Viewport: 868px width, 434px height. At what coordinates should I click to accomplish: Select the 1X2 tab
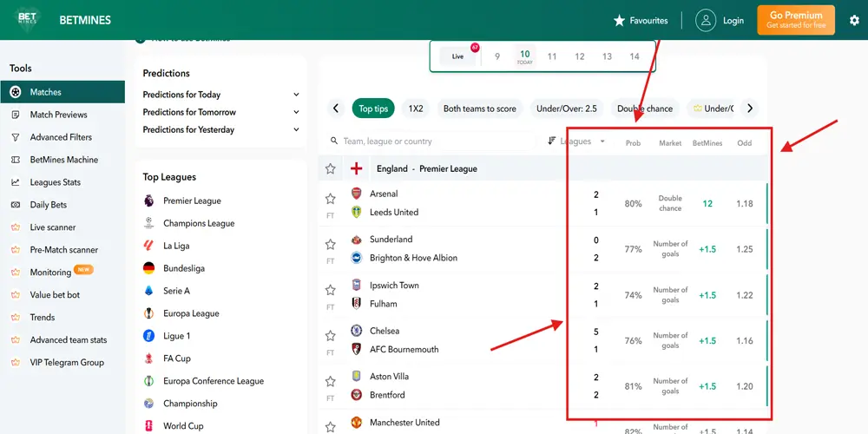pos(416,108)
